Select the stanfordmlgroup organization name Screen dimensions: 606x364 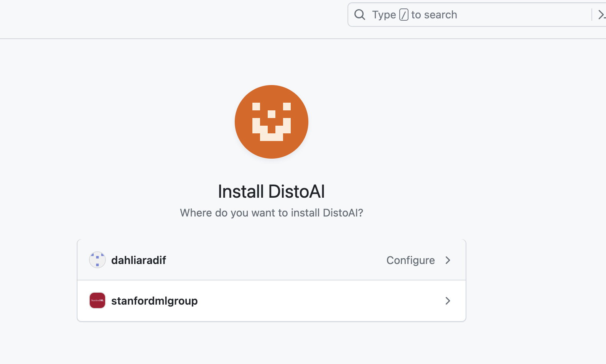point(155,301)
